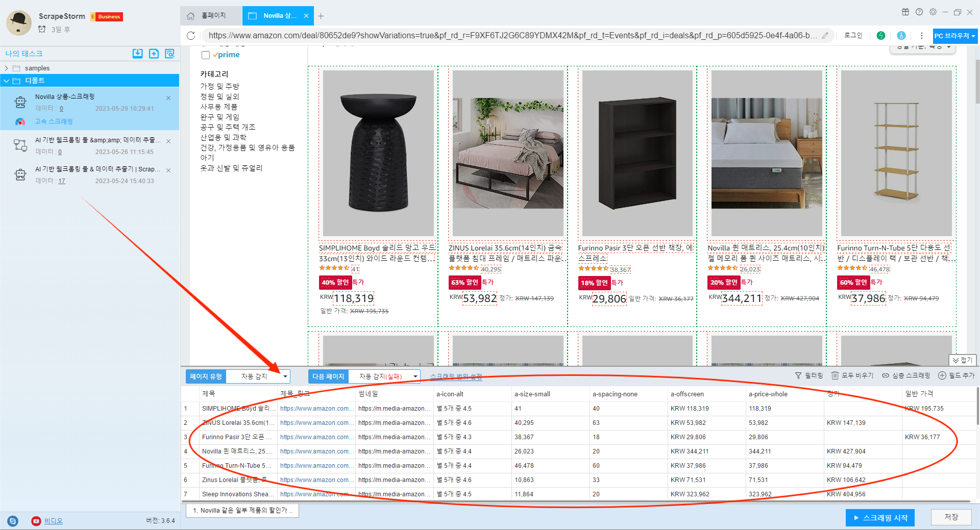Click 모두 비우기 trash button

[852, 375]
